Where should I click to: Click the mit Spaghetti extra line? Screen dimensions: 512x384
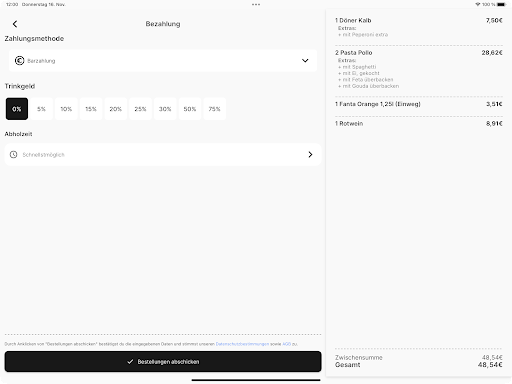point(357,67)
